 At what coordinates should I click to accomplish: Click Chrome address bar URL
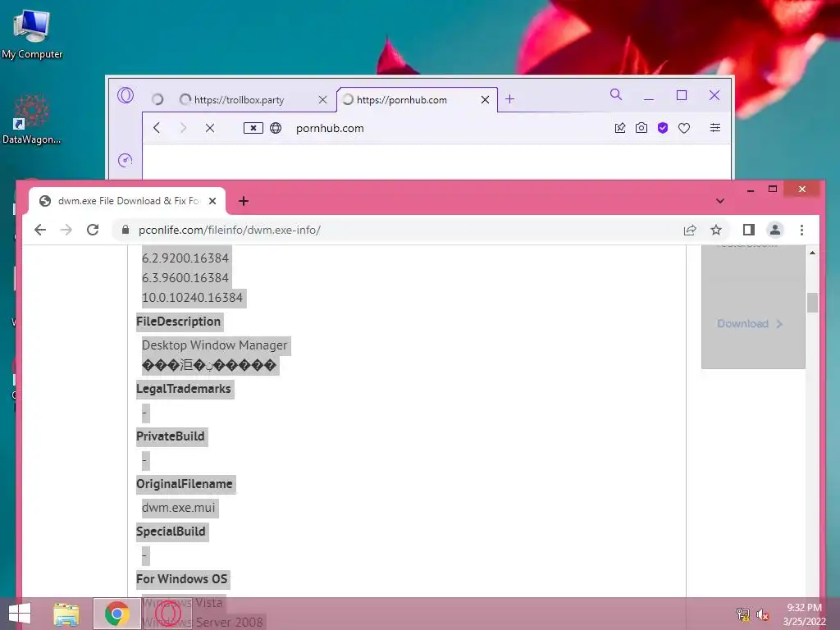(230, 230)
